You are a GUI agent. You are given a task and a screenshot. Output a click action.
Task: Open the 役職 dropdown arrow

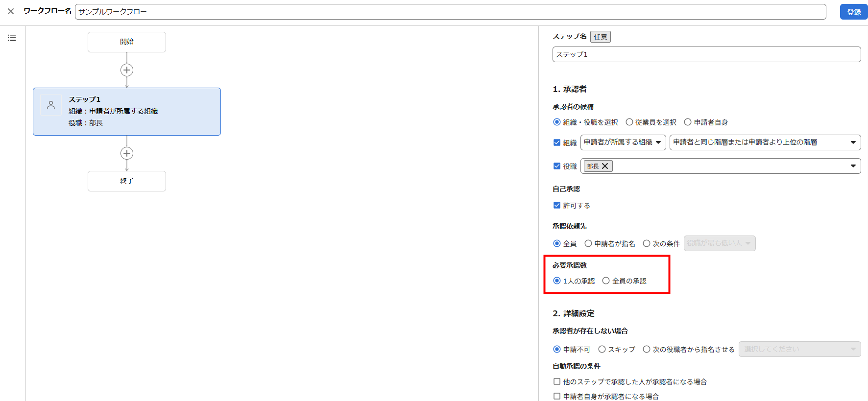coord(853,166)
